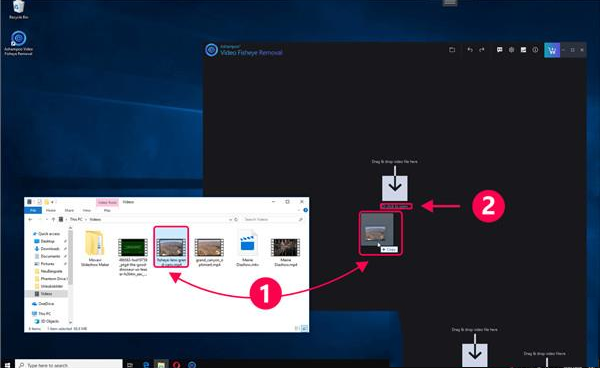Click This PC in the address bar
This screenshot has width=600, height=368.
(76, 220)
